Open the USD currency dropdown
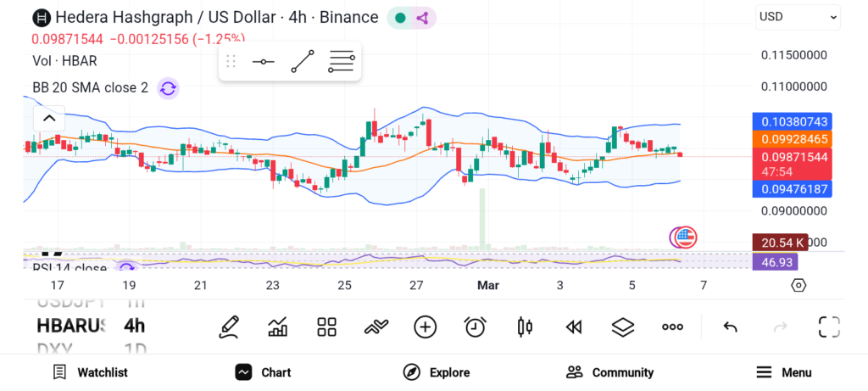 798,17
